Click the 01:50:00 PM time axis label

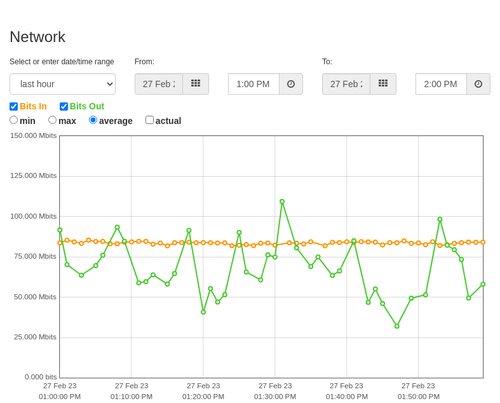click(418, 397)
